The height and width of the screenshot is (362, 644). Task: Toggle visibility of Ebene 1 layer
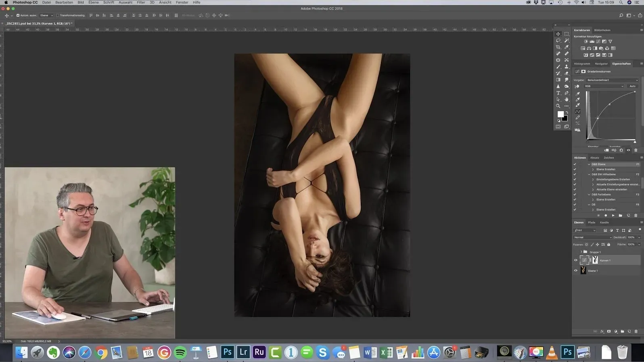(x=576, y=271)
